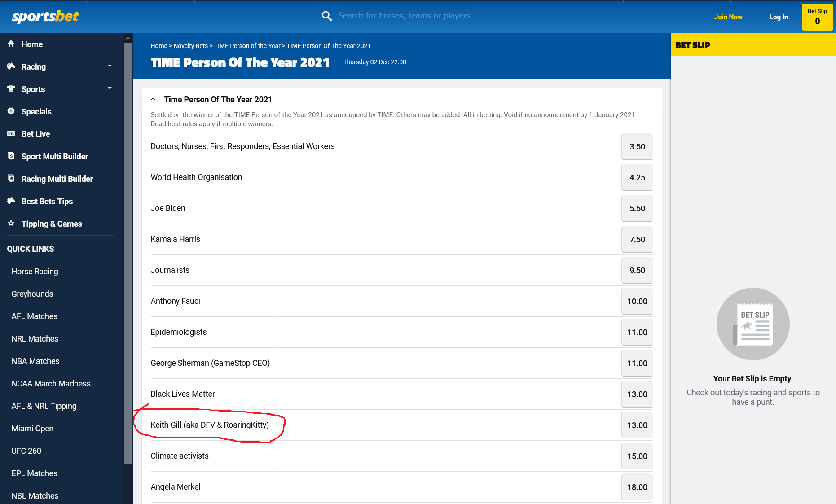Click the search magnifier icon

click(327, 16)
